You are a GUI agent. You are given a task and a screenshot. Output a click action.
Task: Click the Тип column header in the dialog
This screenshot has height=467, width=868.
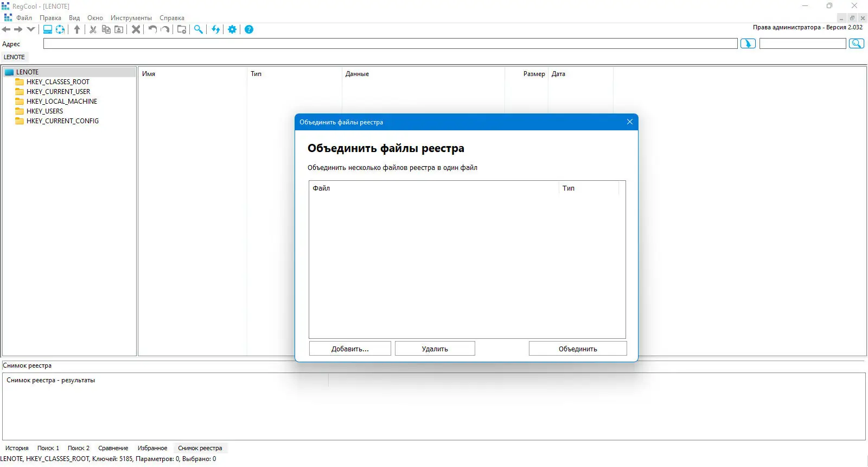(x=589, y=188)
